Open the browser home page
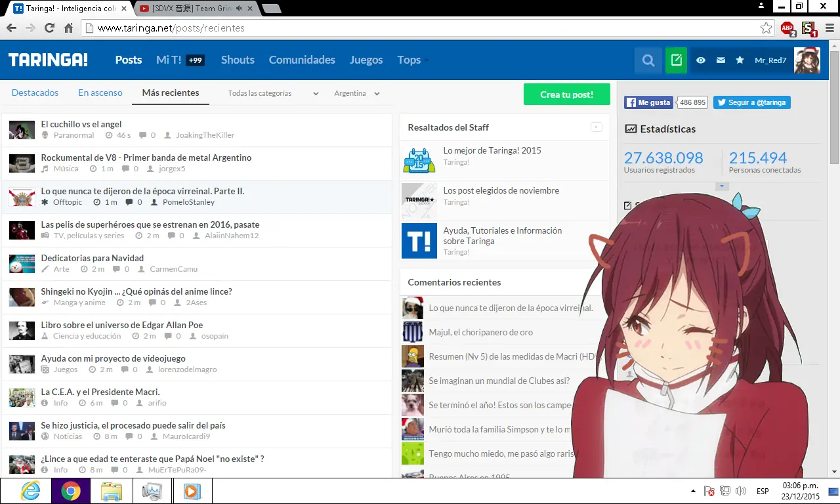The width and height of the screenshot is (840, 504). (68, 28)
